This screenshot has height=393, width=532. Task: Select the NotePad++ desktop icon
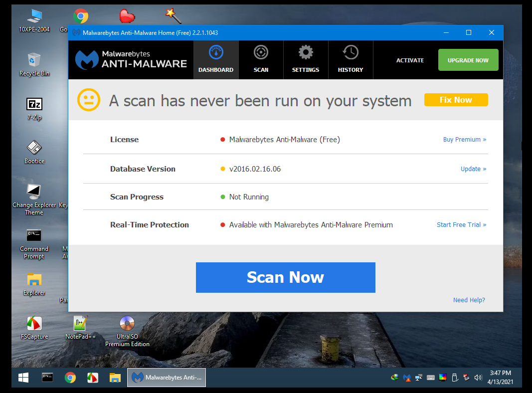[x=80, y=328]
